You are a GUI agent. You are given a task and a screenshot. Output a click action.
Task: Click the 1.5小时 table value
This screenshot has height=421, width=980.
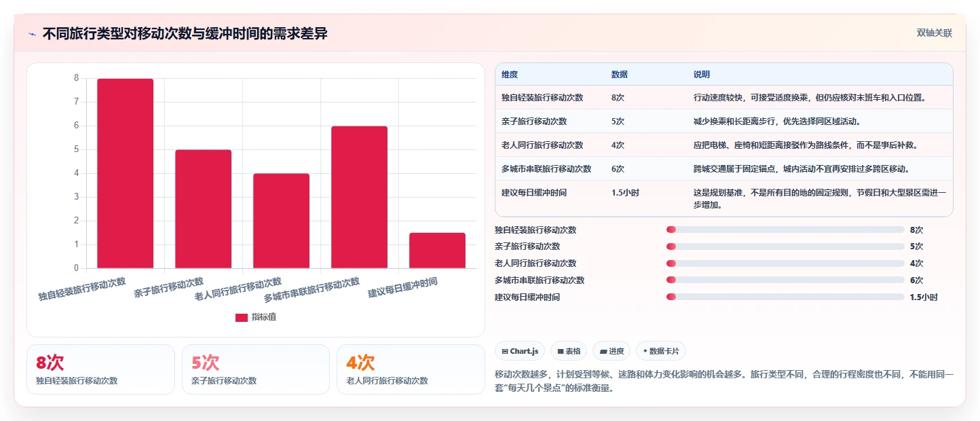[x=625, y=192]
